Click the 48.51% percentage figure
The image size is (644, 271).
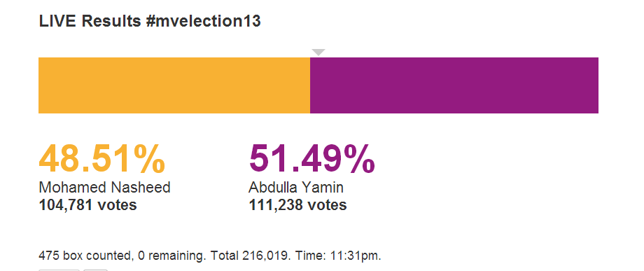point(102,159)
